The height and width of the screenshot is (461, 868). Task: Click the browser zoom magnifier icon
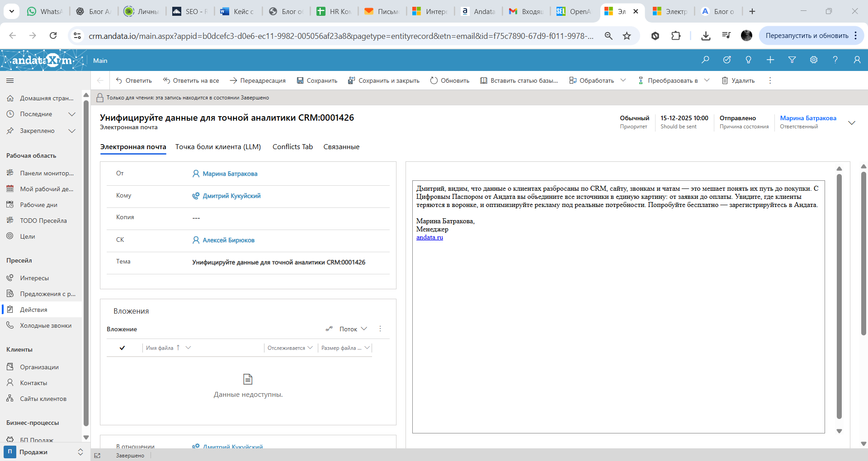609,36
